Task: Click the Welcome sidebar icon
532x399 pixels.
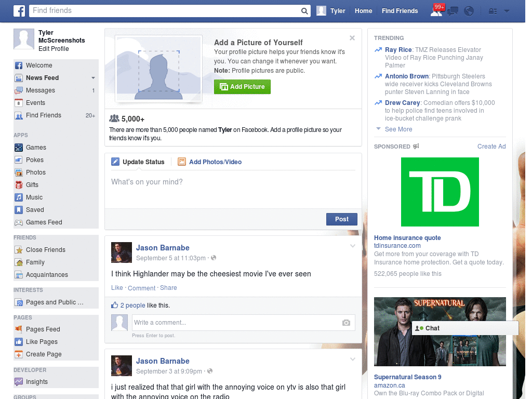Action: (x=19, y=65)
